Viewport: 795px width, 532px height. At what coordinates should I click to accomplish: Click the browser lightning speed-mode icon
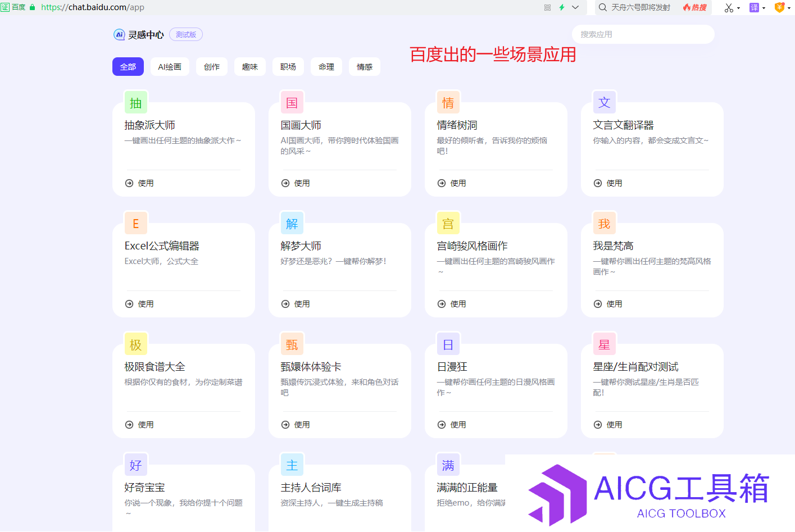click(561, 7)
